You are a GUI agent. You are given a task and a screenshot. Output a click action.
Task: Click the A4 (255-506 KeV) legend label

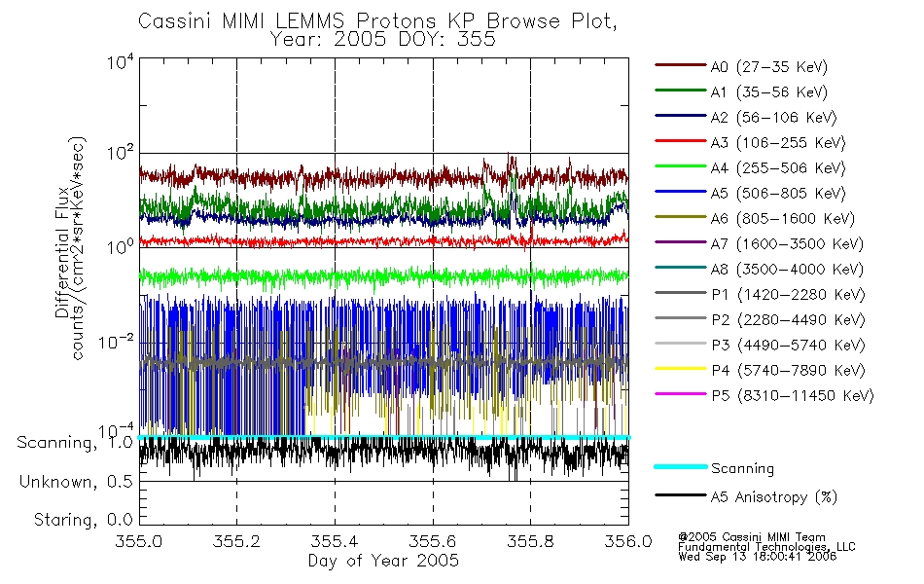[778, 168]
